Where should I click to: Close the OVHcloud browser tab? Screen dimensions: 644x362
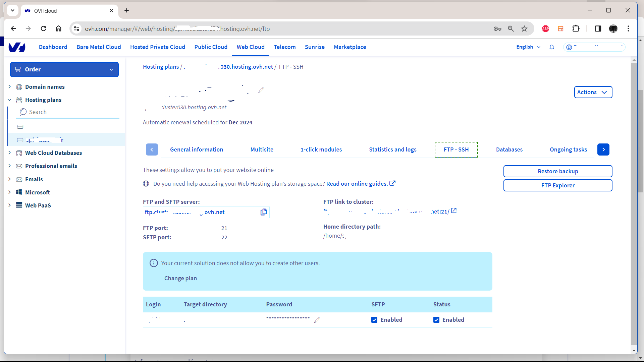pos(111,11)
